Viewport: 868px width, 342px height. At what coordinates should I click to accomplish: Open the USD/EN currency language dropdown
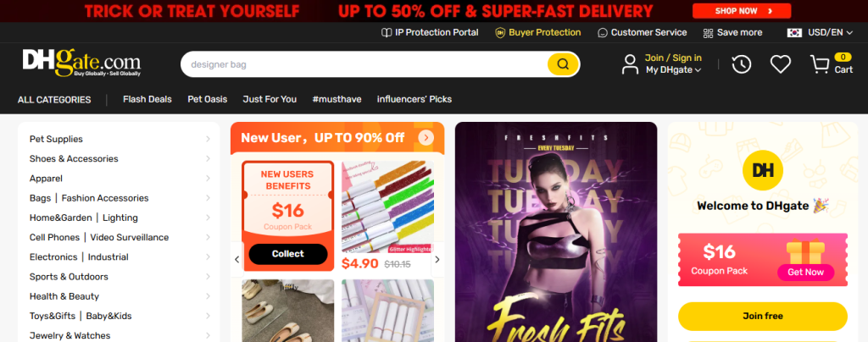pyautogui.click(x=820, y=33)
